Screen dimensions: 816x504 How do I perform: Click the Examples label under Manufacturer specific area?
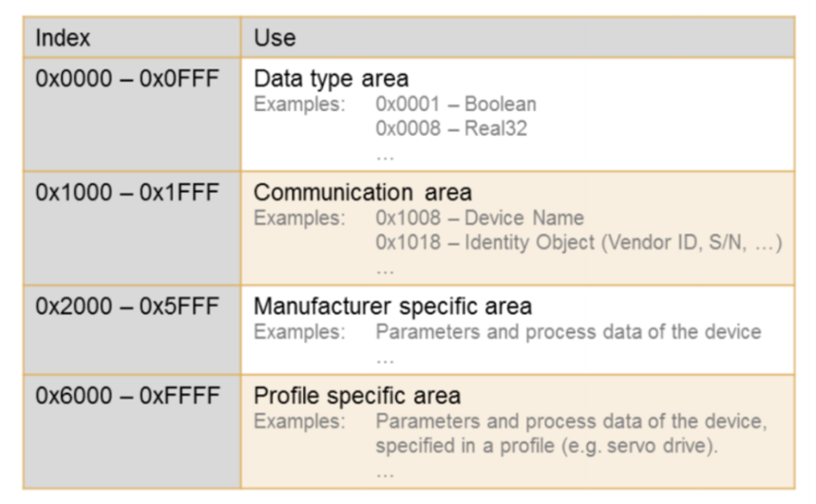(x=298, y=332)
